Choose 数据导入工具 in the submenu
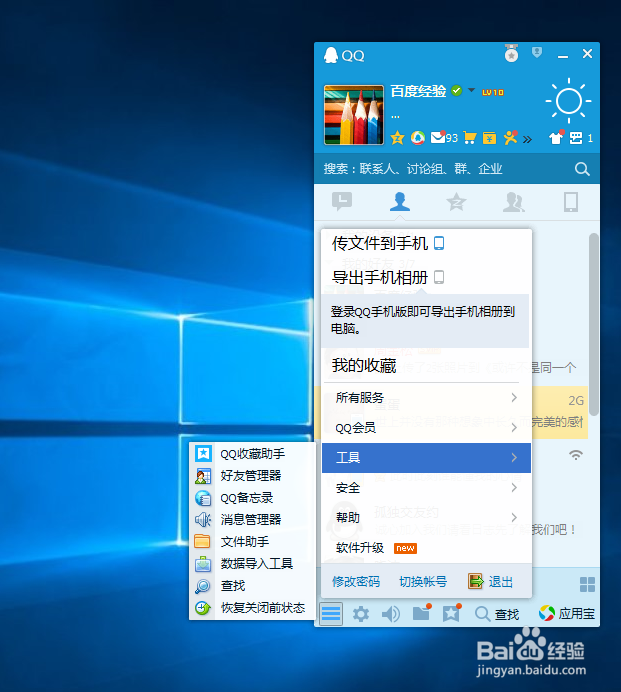This screenshot has height=692, width=621. click(x=252, y=564)
